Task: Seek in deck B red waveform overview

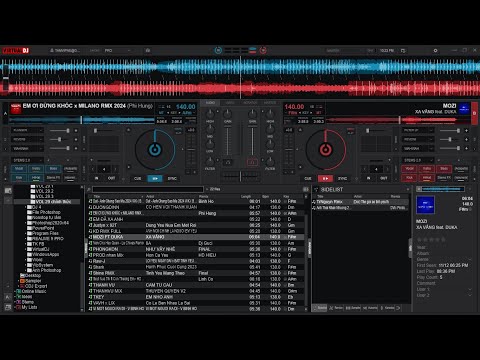Action: pyautogui.click(x=391, y=120)
